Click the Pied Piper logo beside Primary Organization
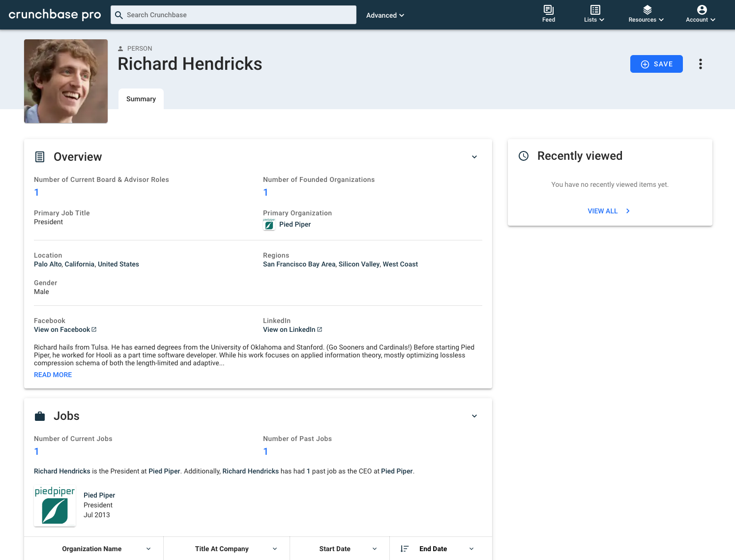Image resolution: width=735 pixels, height=560 pixels. [269, 224]
